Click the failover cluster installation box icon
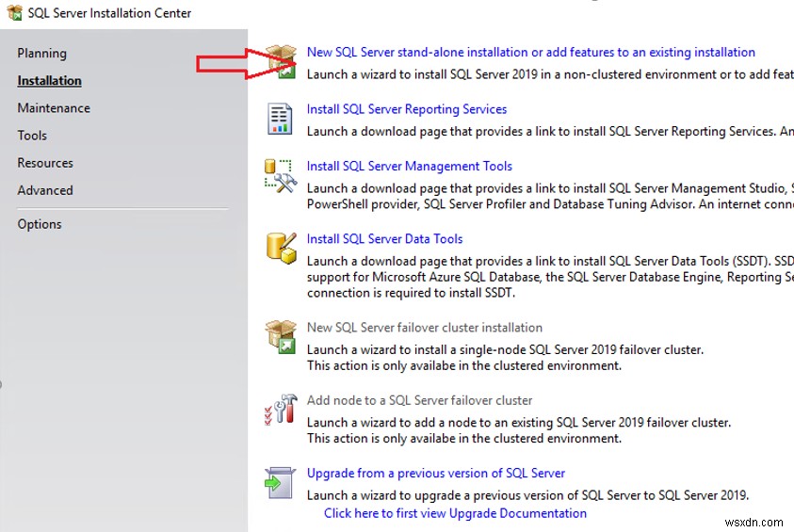794x532 pixels. pyautogui.click(x=281, y=336)
